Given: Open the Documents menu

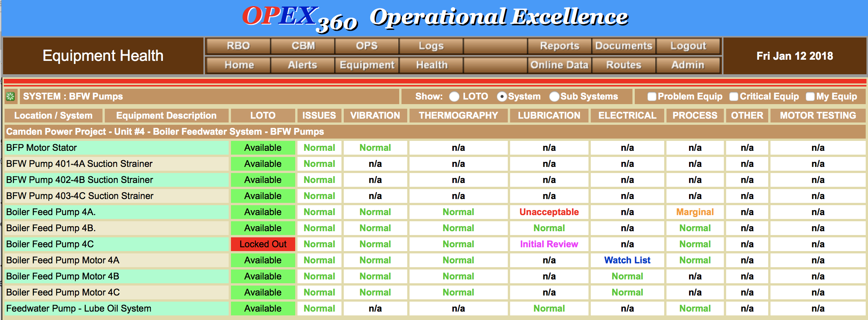Looking at the screenshot, I should click(624, 46).
